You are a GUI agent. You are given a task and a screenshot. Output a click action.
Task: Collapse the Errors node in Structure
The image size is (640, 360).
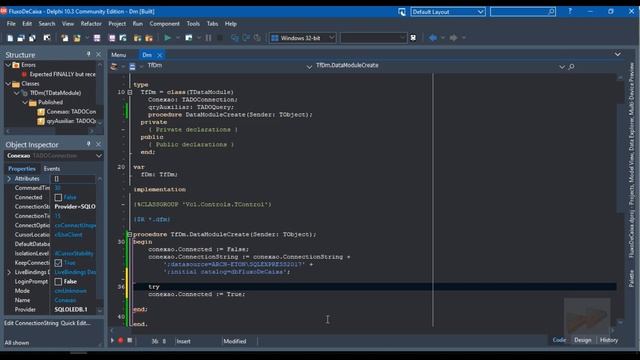(x=8, y=65)
